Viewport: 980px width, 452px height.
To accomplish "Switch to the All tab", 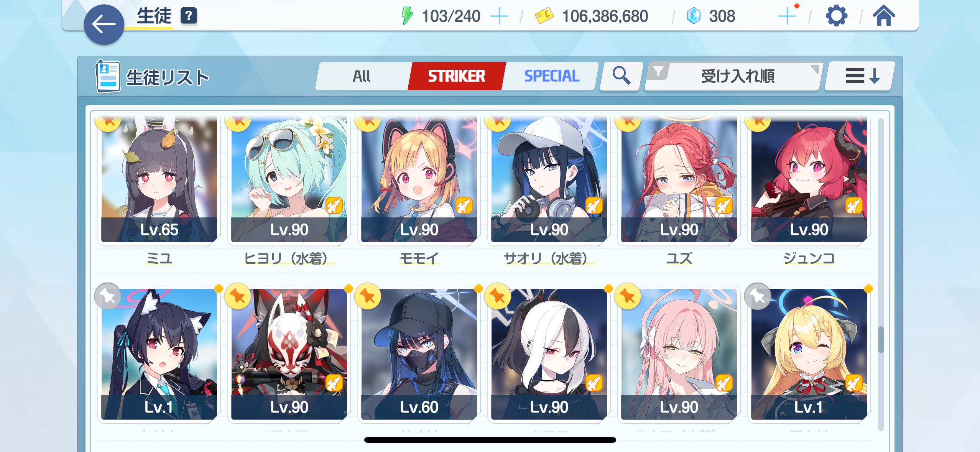I will pyautogui.click(x=362, y=76).
